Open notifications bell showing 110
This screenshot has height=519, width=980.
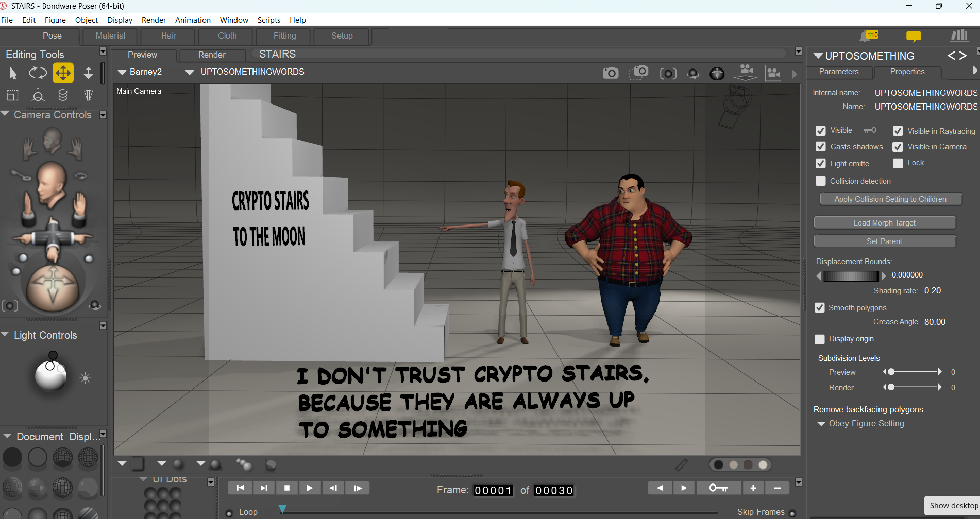pyautogui.click(x=869, y=36)
